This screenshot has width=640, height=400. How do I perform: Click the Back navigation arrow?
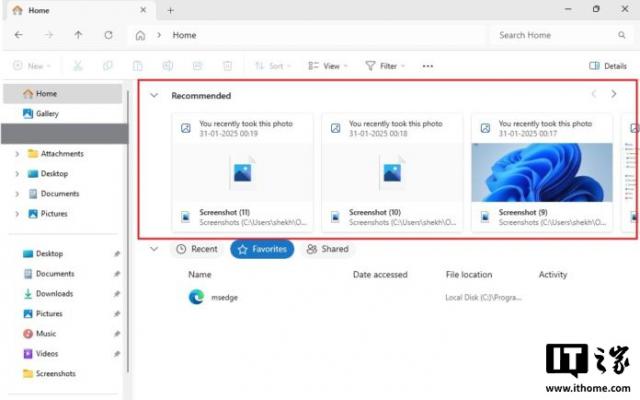(x=19, y=35)
